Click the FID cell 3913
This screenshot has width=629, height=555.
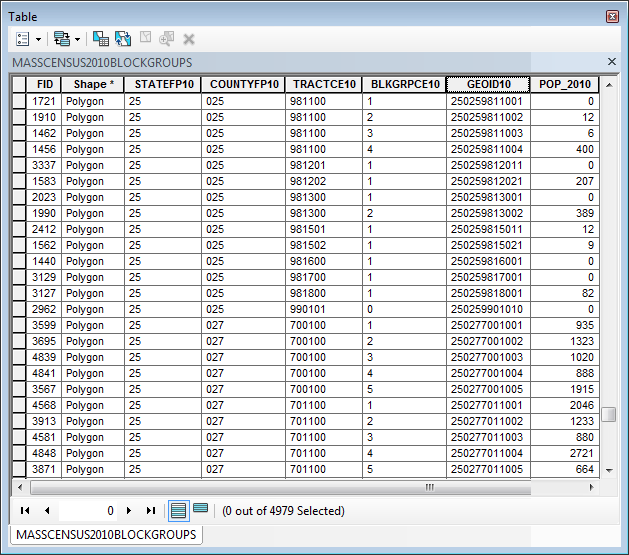tap(44, 421)
